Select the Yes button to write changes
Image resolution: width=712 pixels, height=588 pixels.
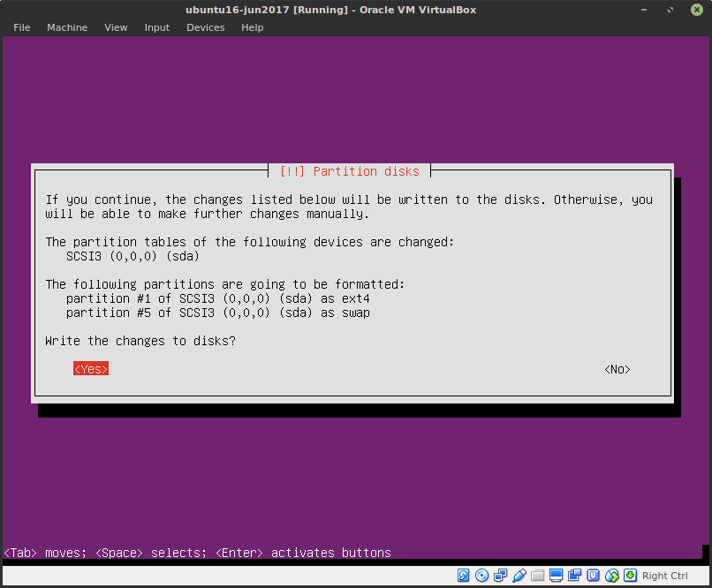90,368
